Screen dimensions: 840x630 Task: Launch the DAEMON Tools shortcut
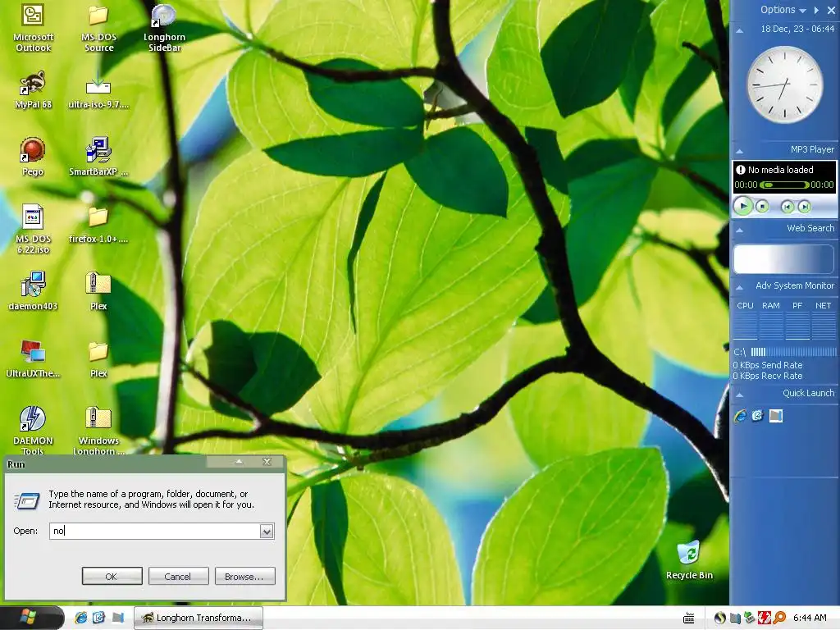click(33, 430)
